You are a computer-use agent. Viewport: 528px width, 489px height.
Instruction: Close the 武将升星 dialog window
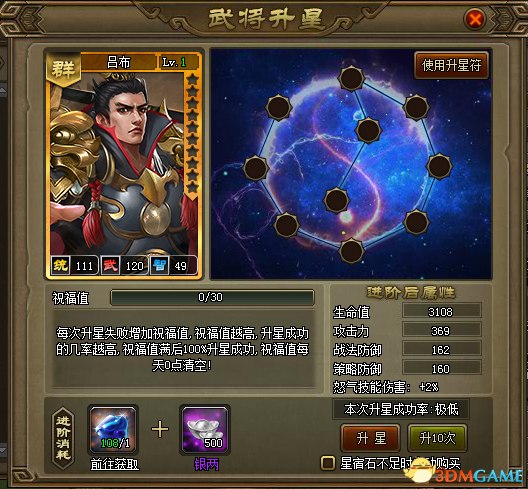[x=475, y=19]
